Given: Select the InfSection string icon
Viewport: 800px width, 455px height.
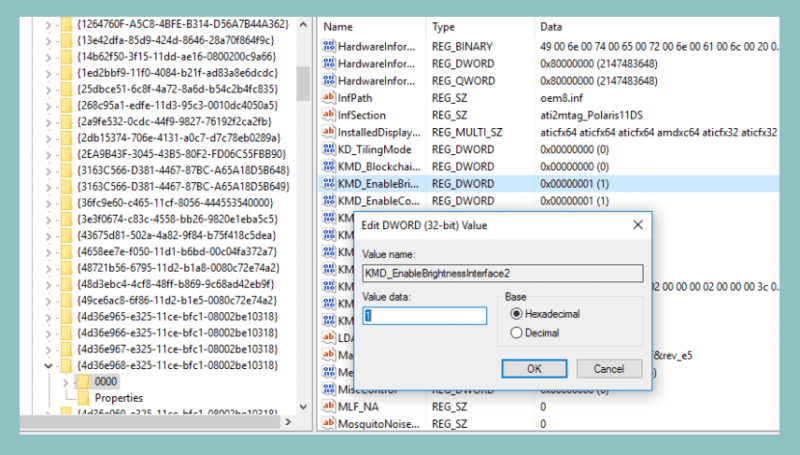Looking at the screenshot, I should 329,115.
